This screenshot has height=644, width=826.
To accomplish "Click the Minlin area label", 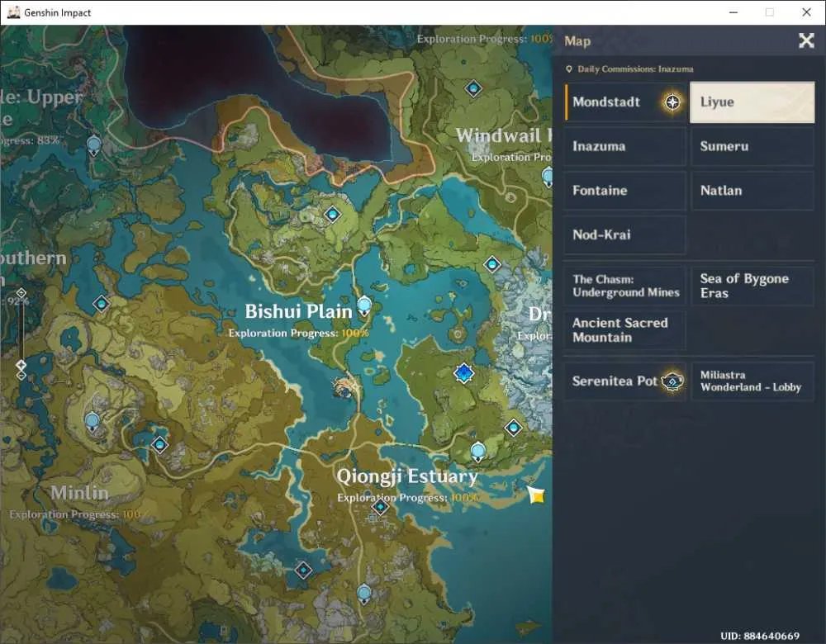I will (79, 493).
